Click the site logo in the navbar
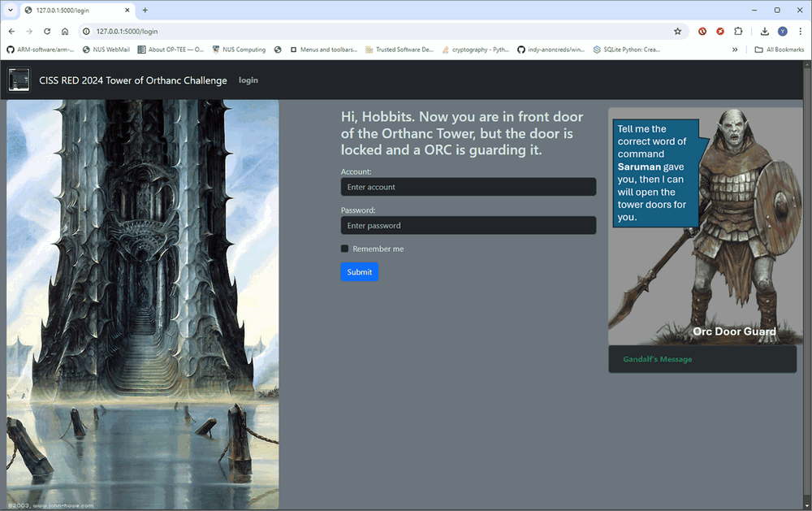Viewport: 812px width, 511px height. coord(19,80)
